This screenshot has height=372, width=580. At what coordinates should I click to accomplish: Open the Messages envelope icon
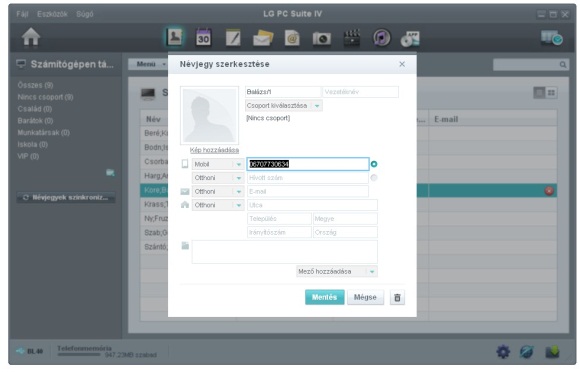click(x=263, y=38)
